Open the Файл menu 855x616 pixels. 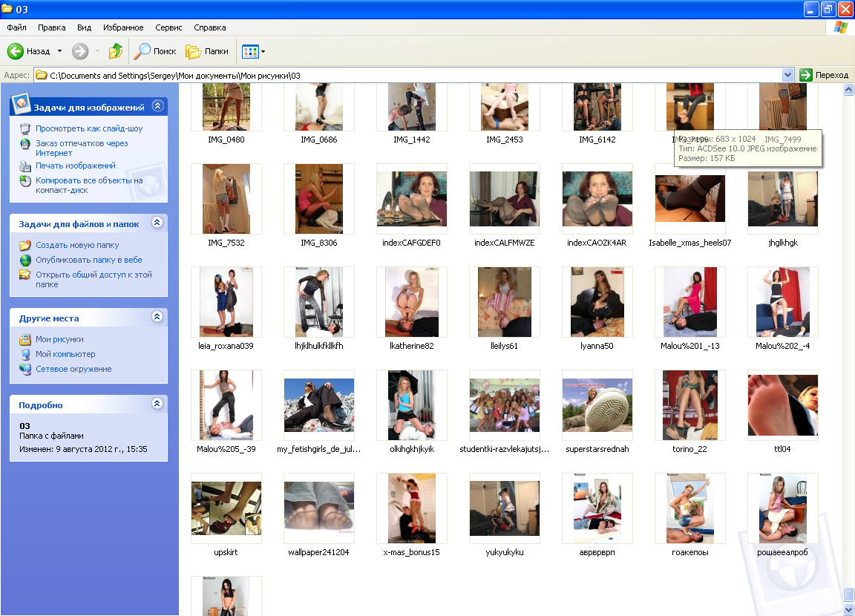(17, 27)
